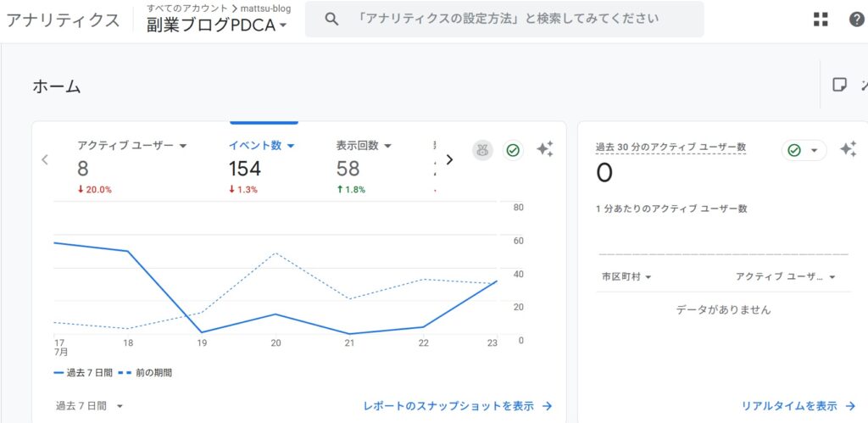
Task: Click the help question mark icon
Action: click(x=857, y=19)
